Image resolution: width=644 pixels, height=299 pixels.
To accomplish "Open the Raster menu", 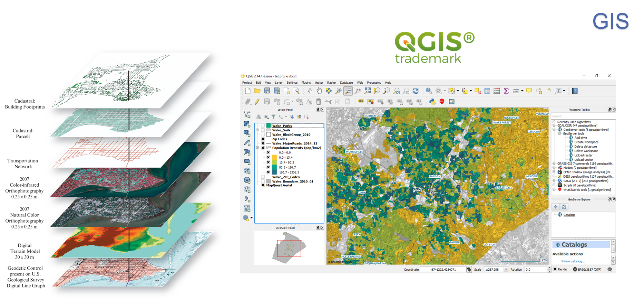I will click(x=331, y=83).
